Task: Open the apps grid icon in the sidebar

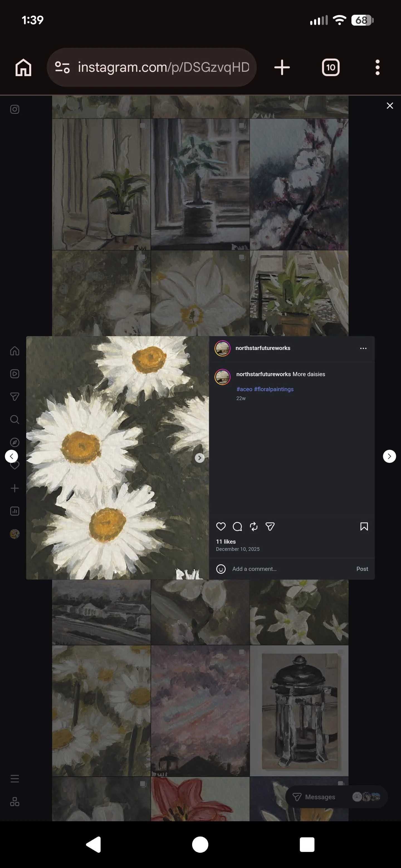Action: 15,802
